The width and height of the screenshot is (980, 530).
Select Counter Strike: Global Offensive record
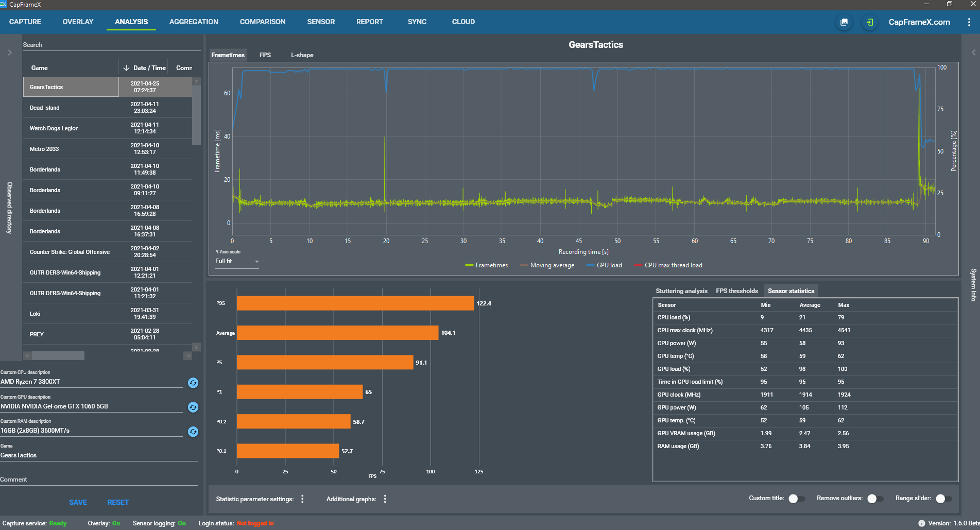(x=108, y=252)
